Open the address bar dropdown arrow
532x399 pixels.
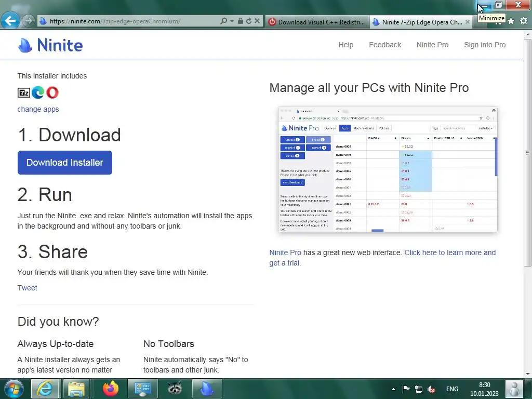(x=232, y=21)
